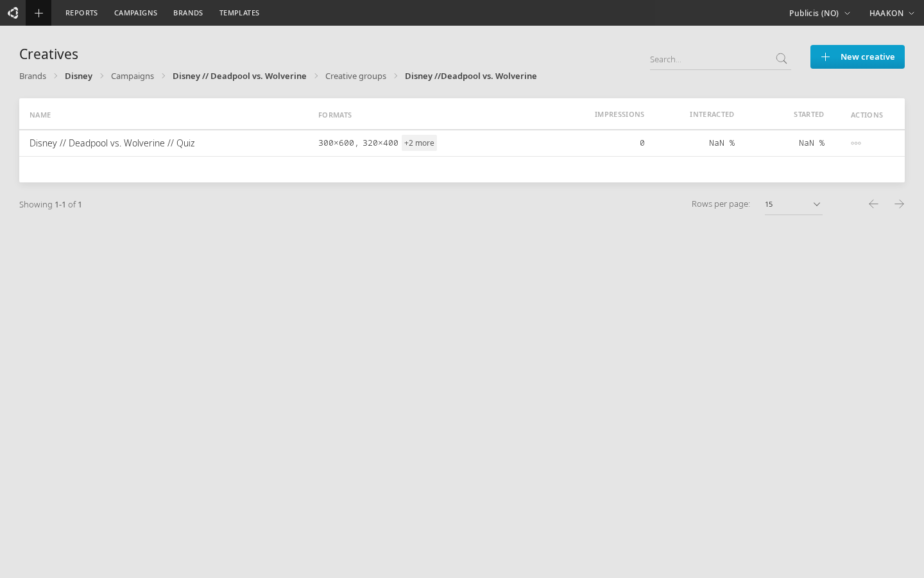
Task: Go to the Brands section
Action: 188,13
